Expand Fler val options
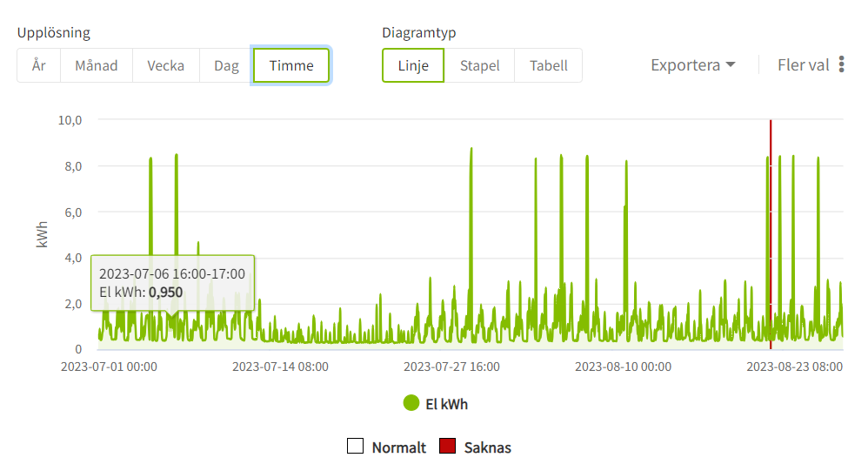This screenshot has width=868, height=471. pyautogui.click(x=803, y=65)
